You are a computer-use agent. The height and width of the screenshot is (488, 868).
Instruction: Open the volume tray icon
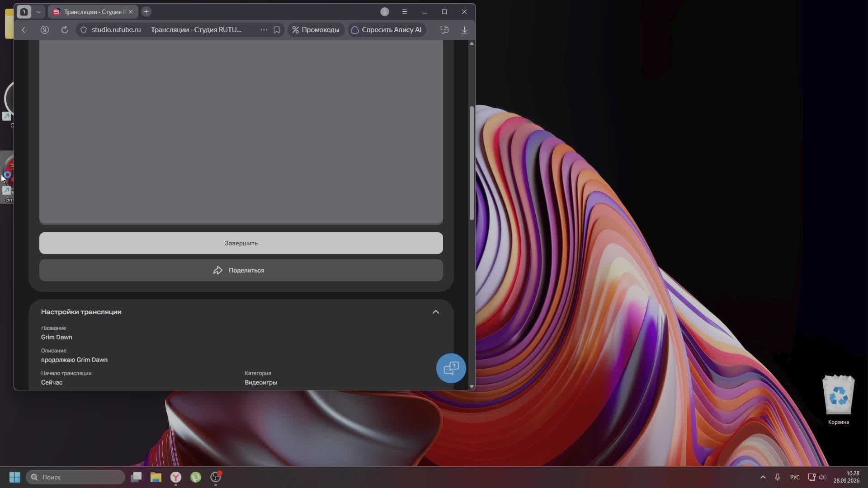(822, 477)
